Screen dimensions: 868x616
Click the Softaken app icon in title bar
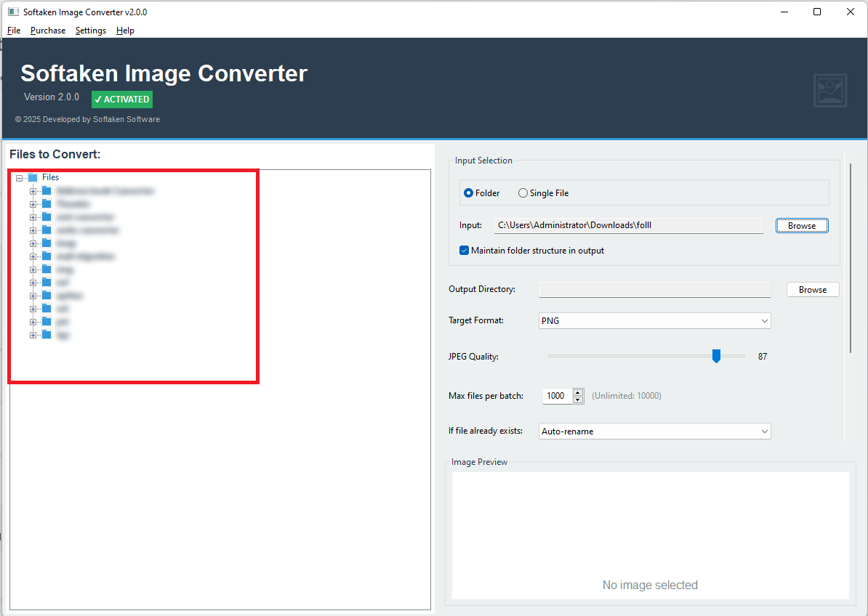point(13,12)
